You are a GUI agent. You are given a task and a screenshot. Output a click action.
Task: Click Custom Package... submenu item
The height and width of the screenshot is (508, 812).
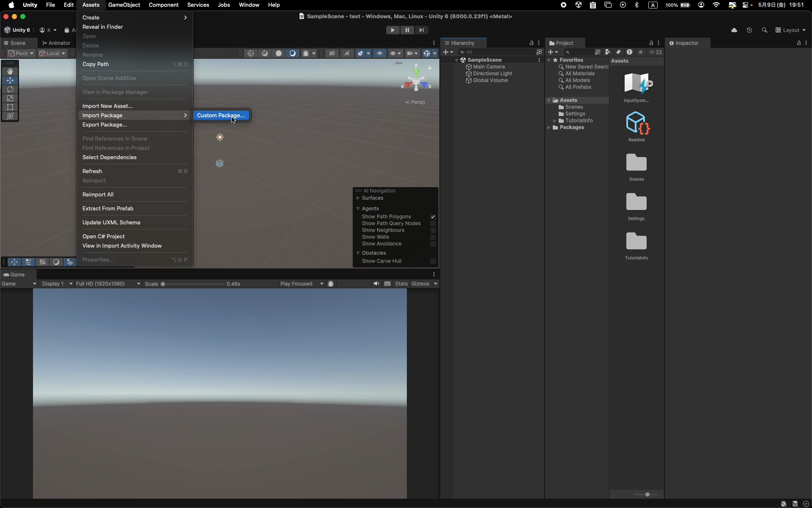tap(221, 115)
